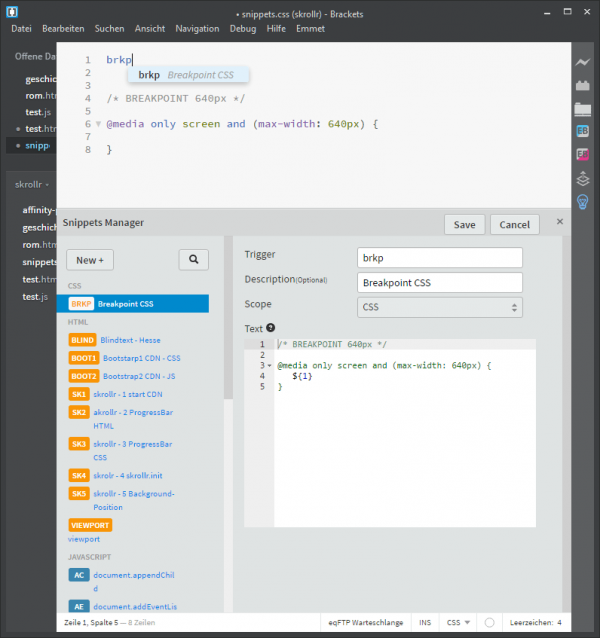
Task: Open the Extension Manager brick icon
Action: (583, 85)
